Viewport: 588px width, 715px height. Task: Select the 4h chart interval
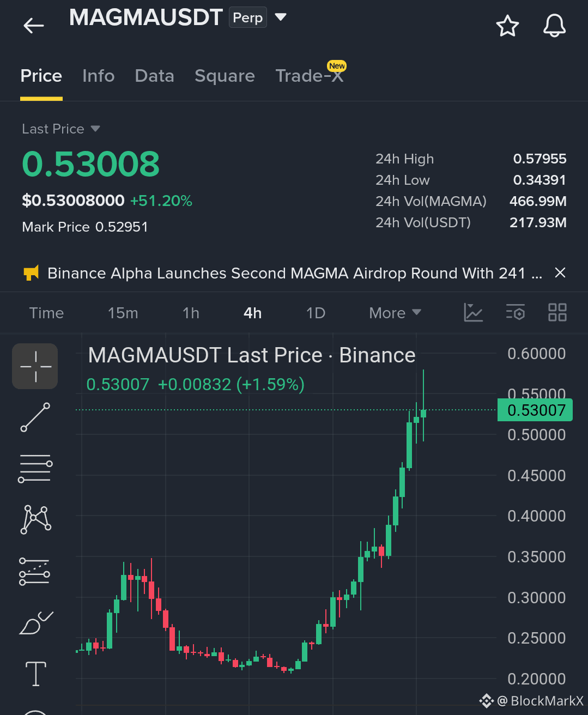click(252, 313)
